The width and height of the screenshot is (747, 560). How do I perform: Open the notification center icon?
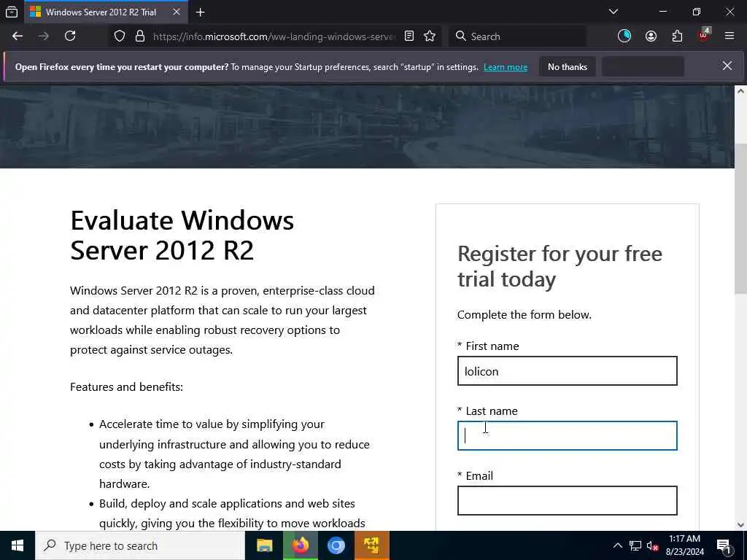pos(724,545)
